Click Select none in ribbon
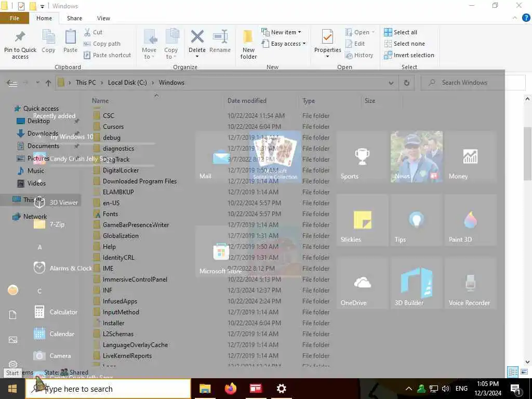This screenshot has width=532, height=399. 404,44
